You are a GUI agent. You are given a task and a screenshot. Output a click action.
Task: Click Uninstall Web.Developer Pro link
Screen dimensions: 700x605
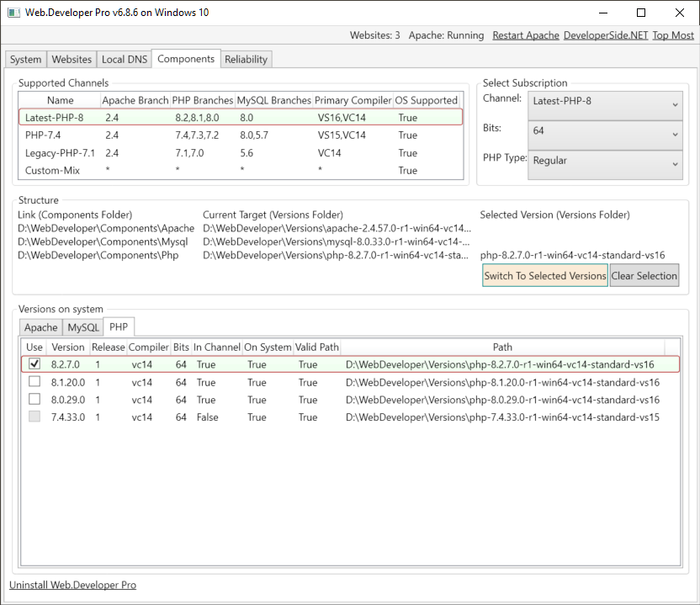72,585
